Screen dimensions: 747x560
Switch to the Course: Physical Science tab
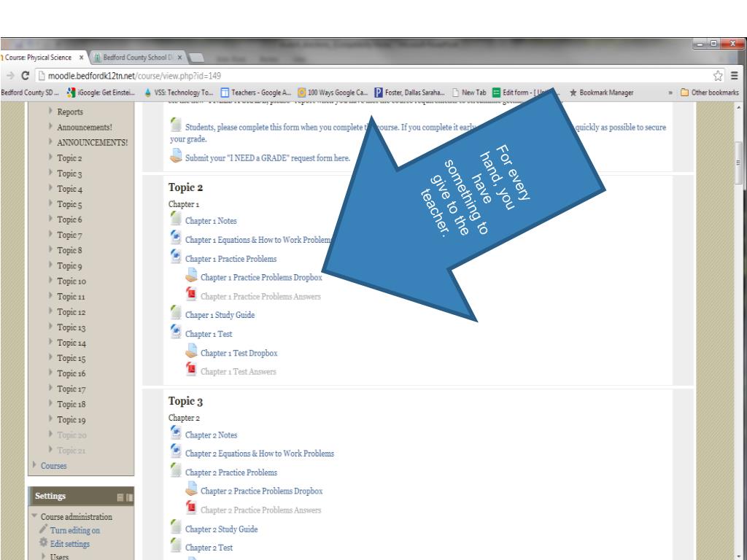coord(39,57)
